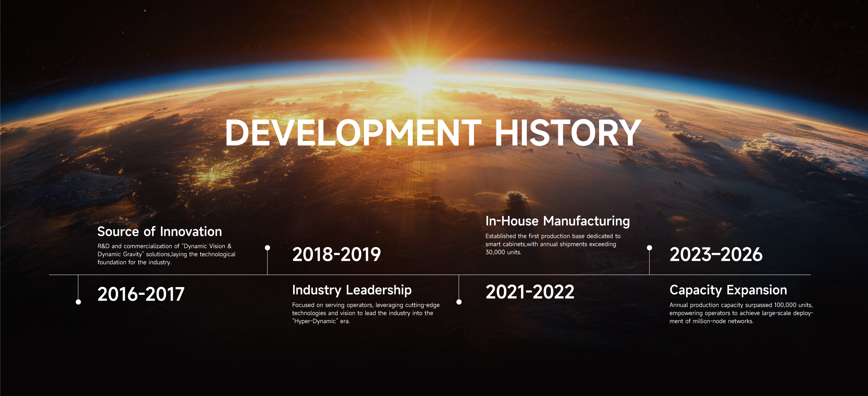Click the DEVELOPMENT HISTORY title
Image resolution: width=868 pixels, height=396 pixels.
[x=433, y=133]
